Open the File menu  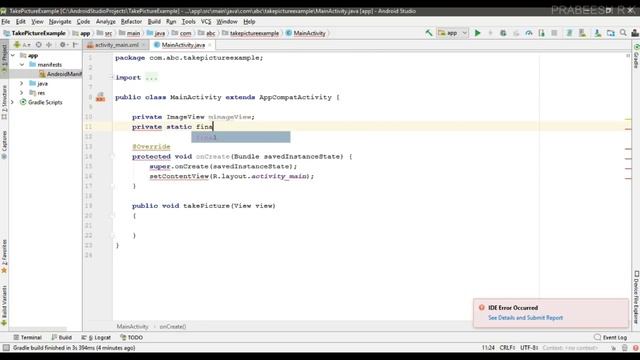coord(6,22)
